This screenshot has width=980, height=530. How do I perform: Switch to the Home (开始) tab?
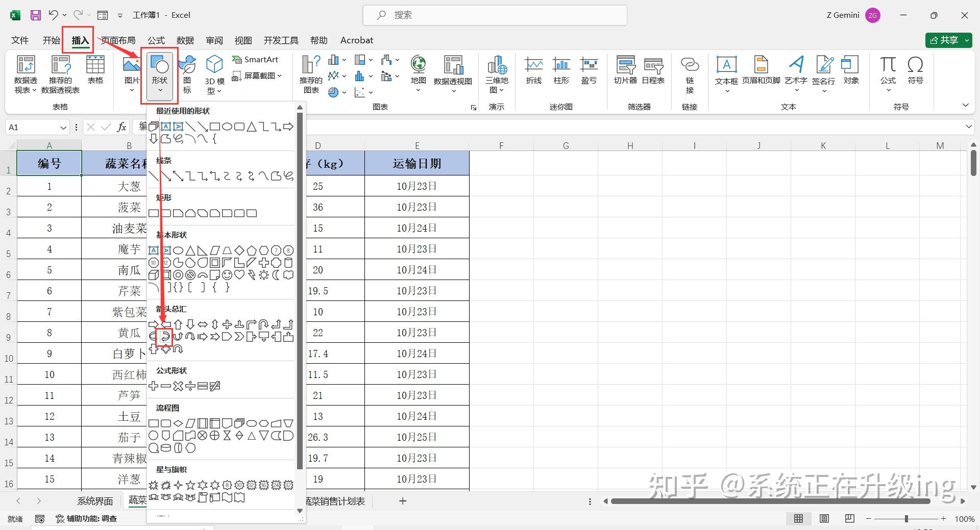[51, 40]
